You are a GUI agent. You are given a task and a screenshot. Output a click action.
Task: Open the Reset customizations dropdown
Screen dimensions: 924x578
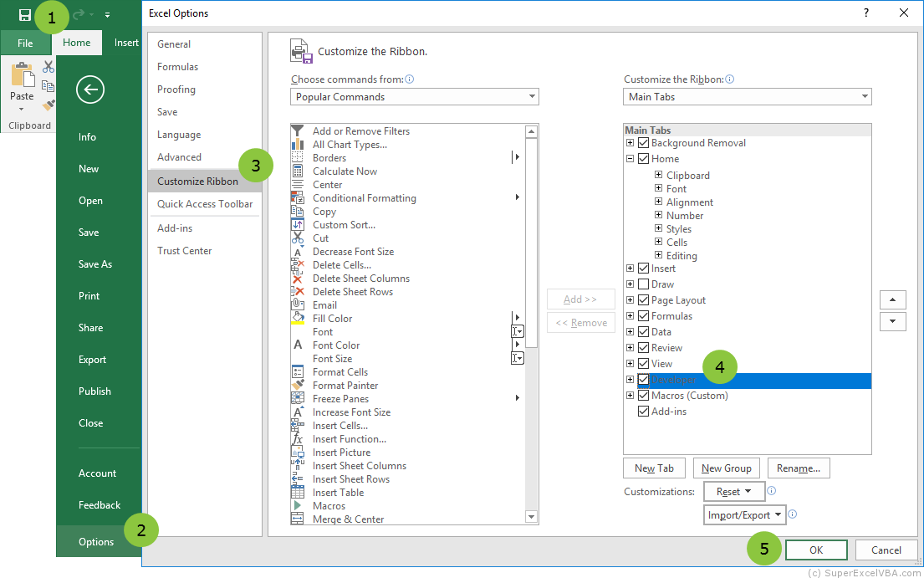point(733,491)
